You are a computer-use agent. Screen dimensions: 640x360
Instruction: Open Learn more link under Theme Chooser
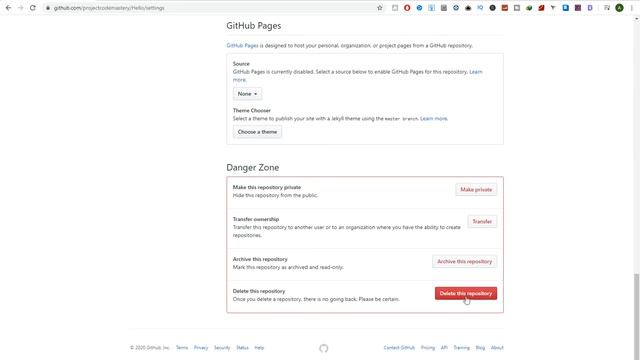(433, 118)
